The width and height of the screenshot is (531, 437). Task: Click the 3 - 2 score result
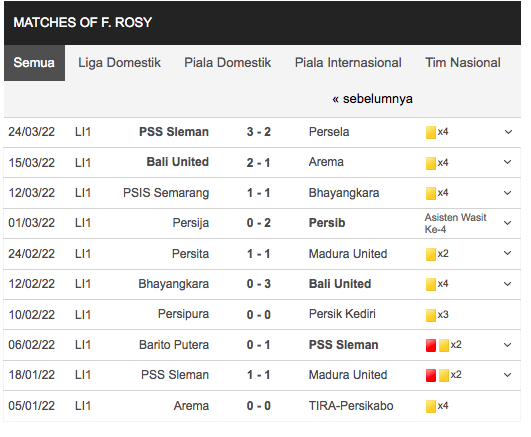click(258, 132)
